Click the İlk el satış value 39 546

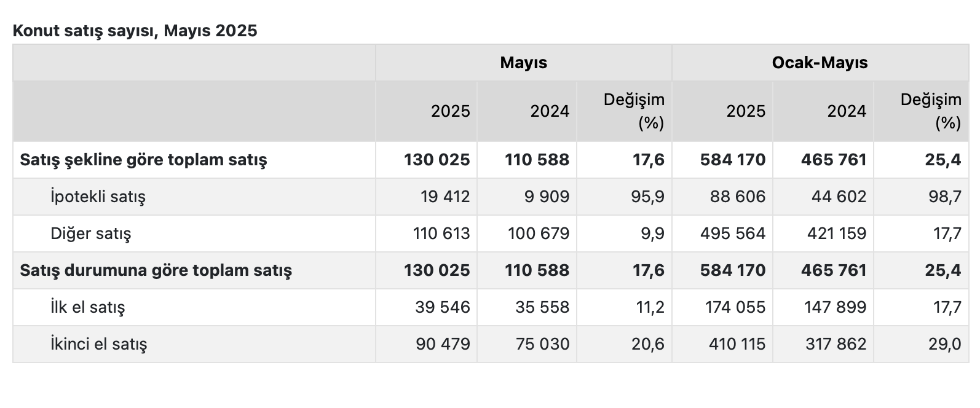(x=442, y=307)
